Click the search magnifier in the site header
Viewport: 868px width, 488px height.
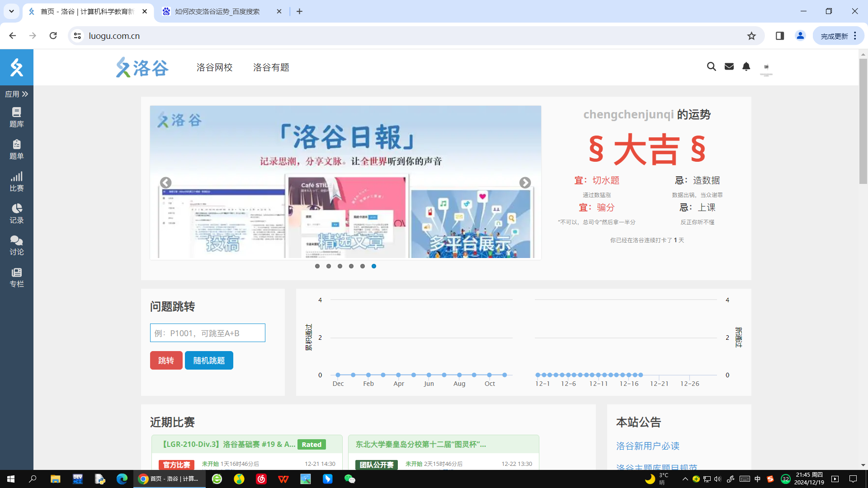712,67
